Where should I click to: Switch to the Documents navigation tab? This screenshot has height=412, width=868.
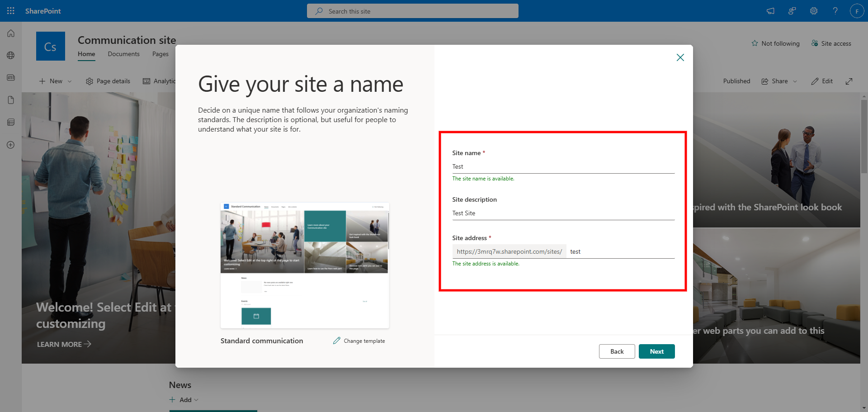pyautogui.click(x=123, y=54)
